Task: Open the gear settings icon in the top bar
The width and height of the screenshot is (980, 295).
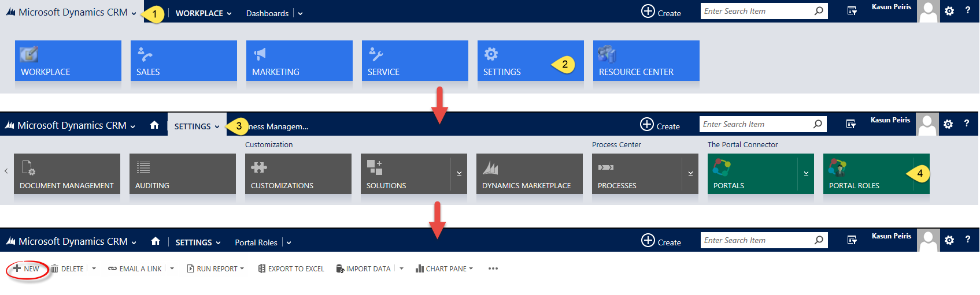Action: tap(949, 11)
